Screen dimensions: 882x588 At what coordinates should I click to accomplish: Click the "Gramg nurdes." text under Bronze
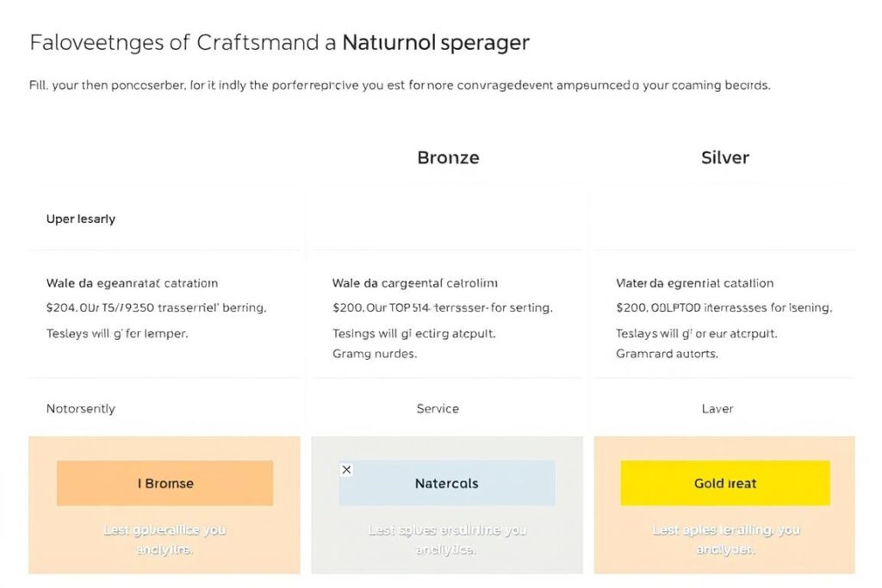(374, 353)
